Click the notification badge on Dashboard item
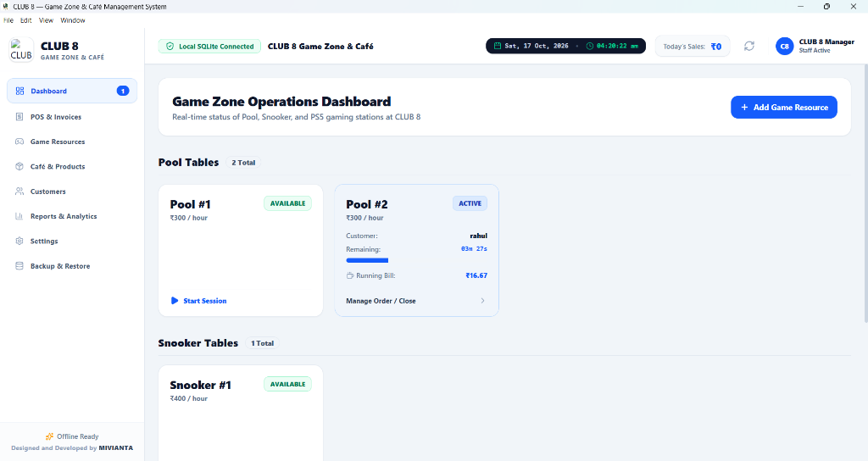The image size is (868, 461). coord(123,91)
